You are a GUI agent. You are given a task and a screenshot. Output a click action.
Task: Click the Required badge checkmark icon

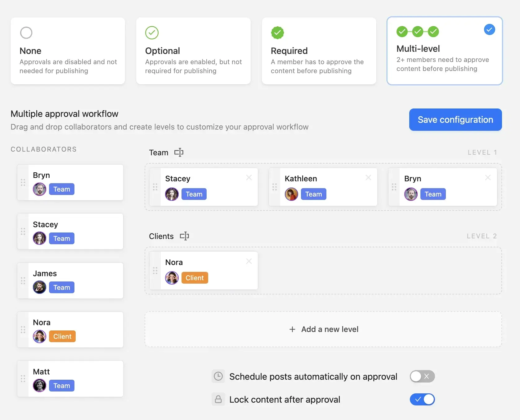coord(277,33)
